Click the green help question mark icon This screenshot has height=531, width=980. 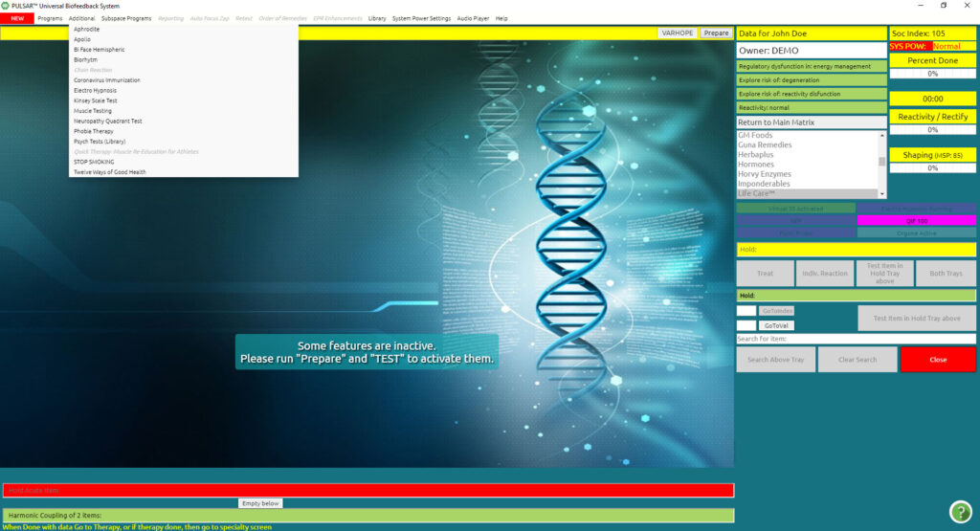tap(960, 512)
